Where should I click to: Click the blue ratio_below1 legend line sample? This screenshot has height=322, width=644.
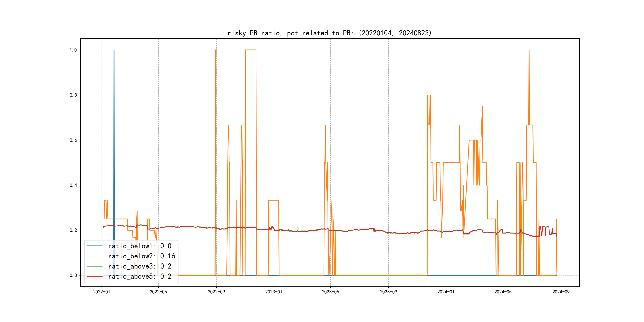(x=94, y=246)
